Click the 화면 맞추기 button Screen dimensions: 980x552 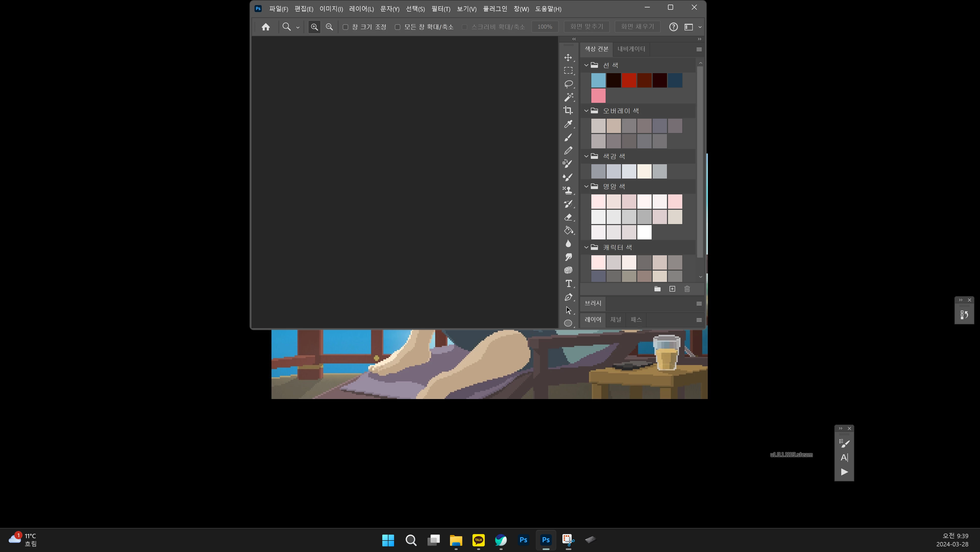coord(586,27)
